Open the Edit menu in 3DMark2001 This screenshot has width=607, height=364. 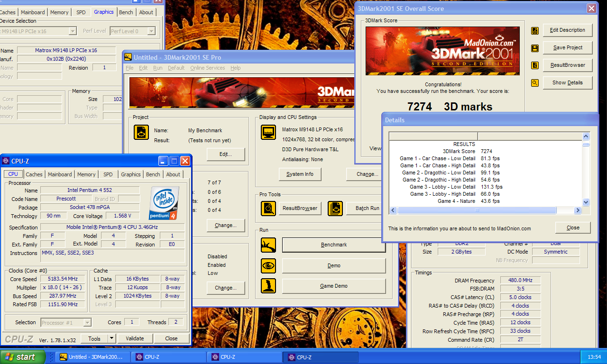coord(143,68)
